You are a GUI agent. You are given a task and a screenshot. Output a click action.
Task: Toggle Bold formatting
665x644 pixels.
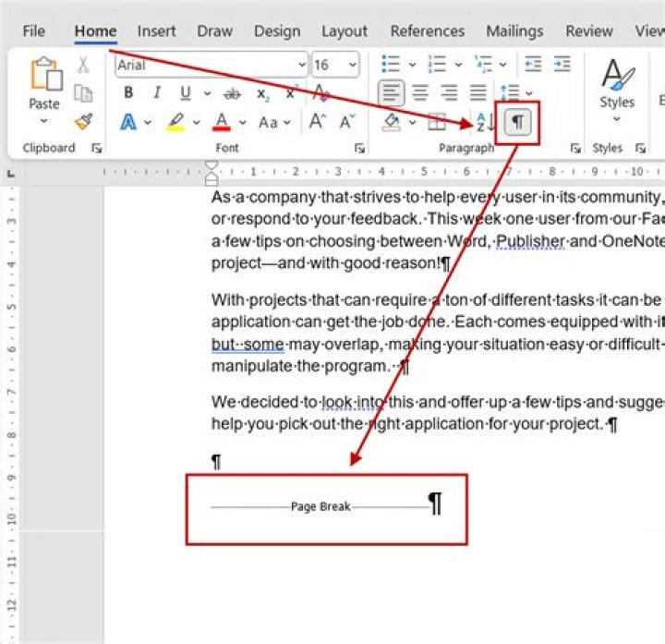tap(128, 92)
